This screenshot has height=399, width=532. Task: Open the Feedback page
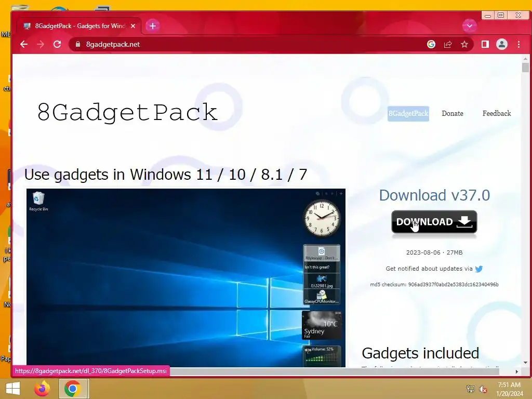pos(497,113)
